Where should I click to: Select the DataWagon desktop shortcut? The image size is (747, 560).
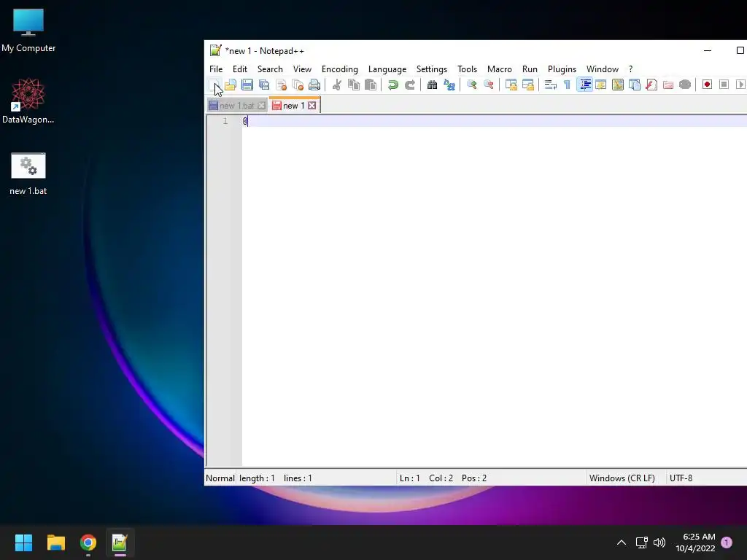tap(28, 101)
